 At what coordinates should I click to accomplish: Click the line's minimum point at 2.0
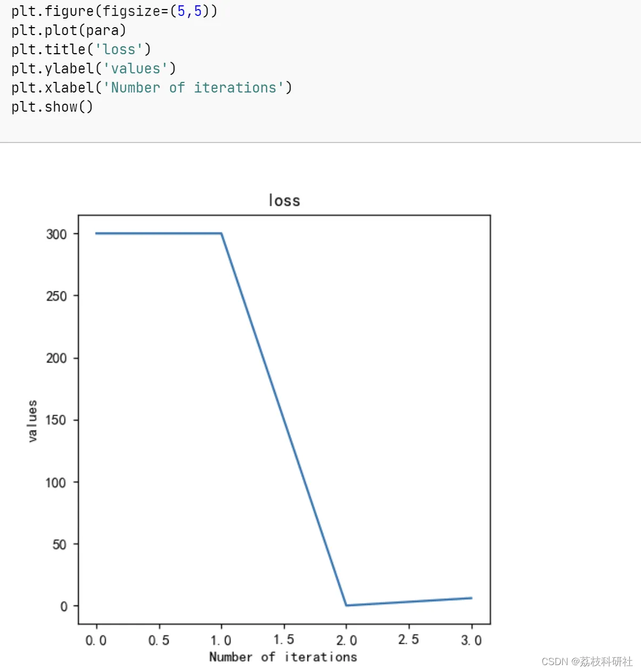(x=346, y=606)
